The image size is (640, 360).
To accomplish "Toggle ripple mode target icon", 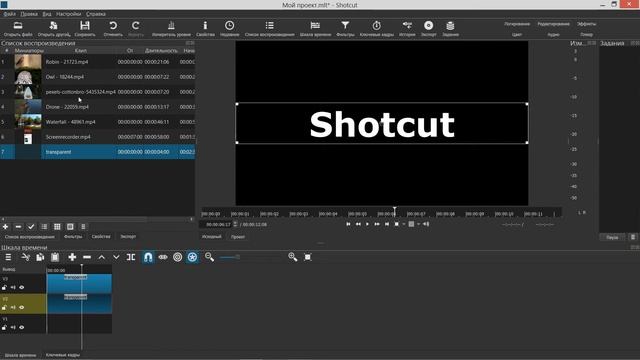I will pyautogui.click(x=178, y=257).
